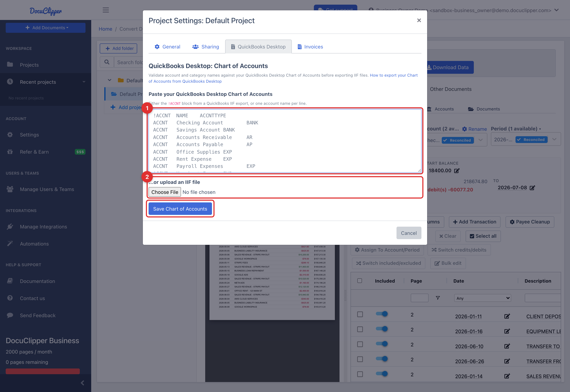Click the Chart of Accounts textarea
The width and height of the screenshot is (570, 392).
[x=285, y=141]
